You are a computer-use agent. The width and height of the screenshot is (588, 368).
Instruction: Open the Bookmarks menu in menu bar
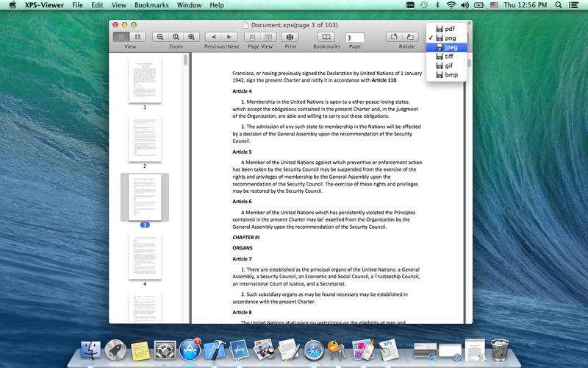coord(151,5)
